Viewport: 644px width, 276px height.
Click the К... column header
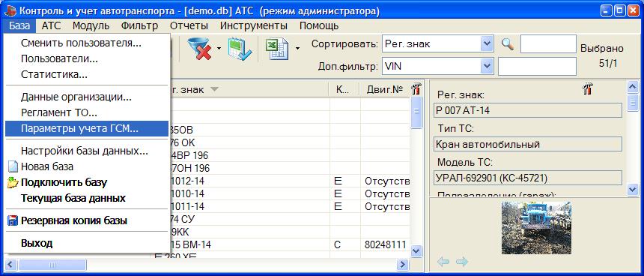pyautogui.click(x=344, y=89)
